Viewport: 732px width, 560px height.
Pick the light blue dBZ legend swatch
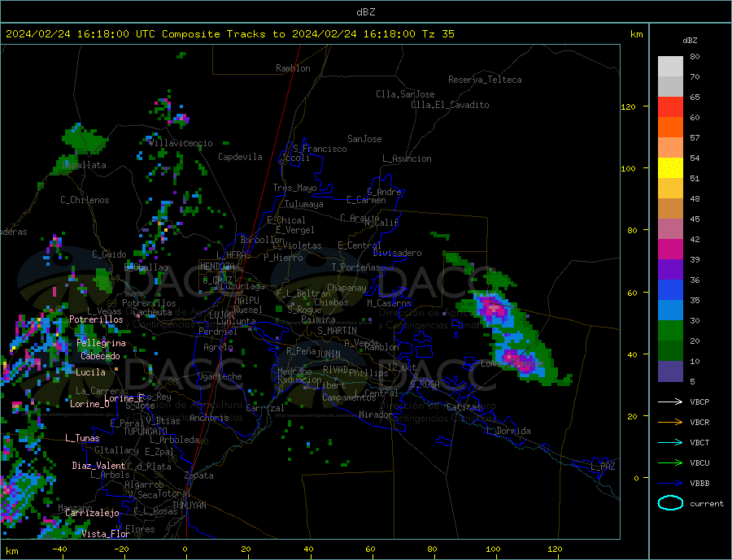click(670, 310)
